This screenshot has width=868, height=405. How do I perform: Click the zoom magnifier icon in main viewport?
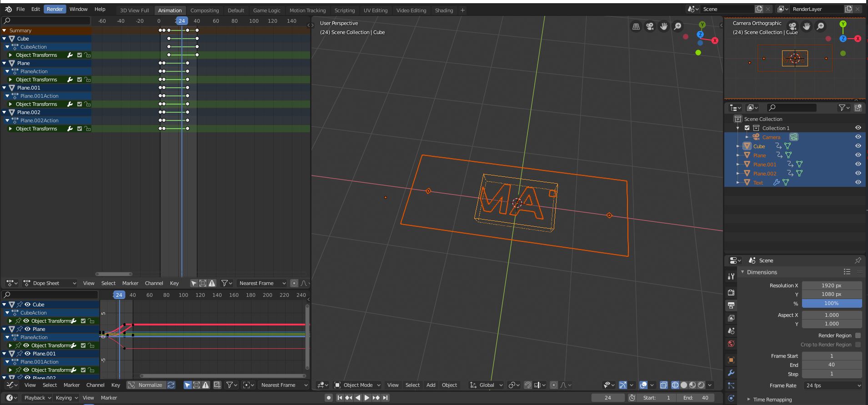[677, 26]
